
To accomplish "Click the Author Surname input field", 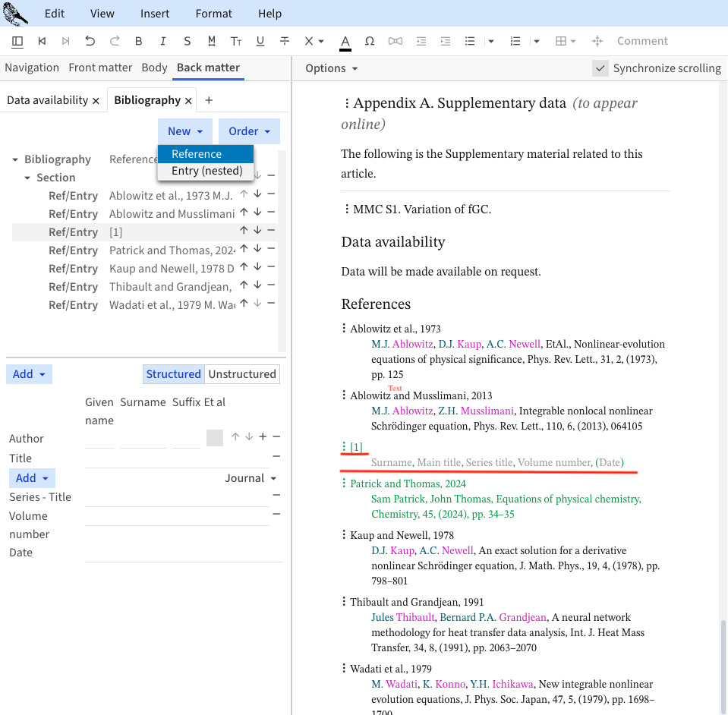I will click(143, 439).
